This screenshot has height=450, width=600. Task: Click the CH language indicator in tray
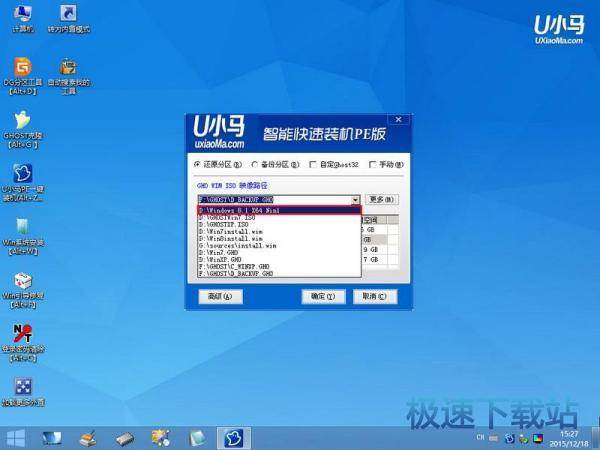pos(480,437)
